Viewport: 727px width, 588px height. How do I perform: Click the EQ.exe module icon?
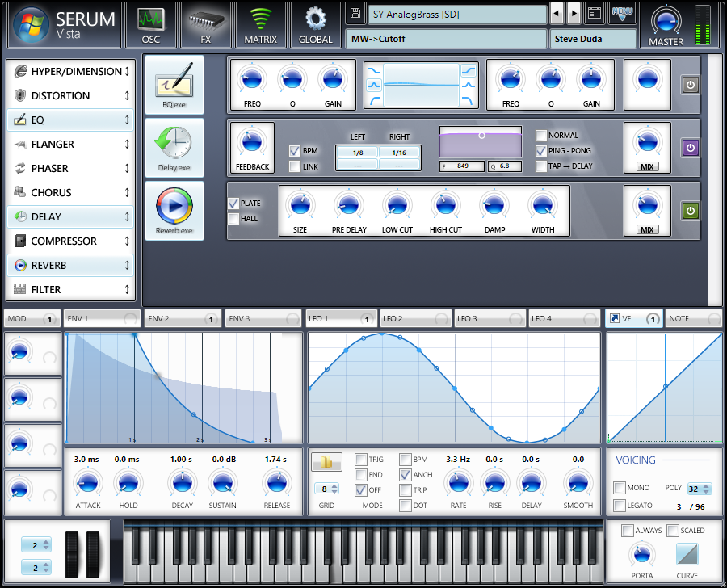tap(174, 84)
